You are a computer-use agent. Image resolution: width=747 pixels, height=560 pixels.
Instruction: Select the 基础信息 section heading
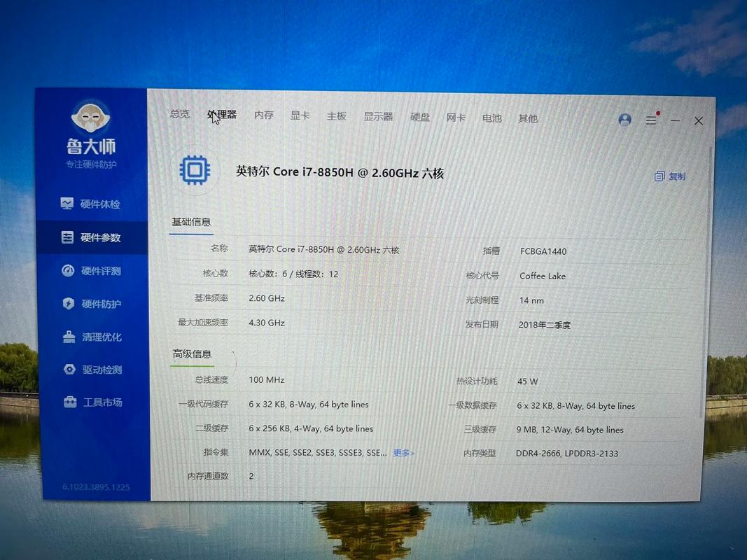click(191, 223)
